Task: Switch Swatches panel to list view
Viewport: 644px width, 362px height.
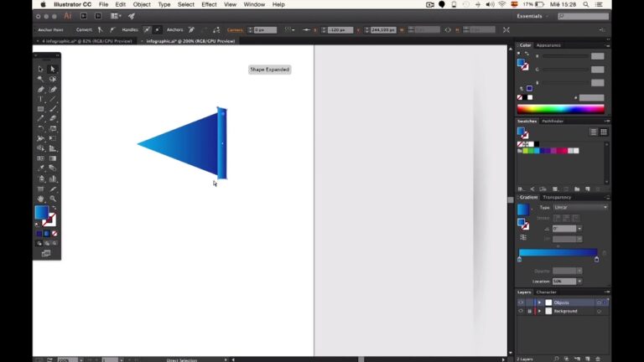Action: click(x=593, y=132)
